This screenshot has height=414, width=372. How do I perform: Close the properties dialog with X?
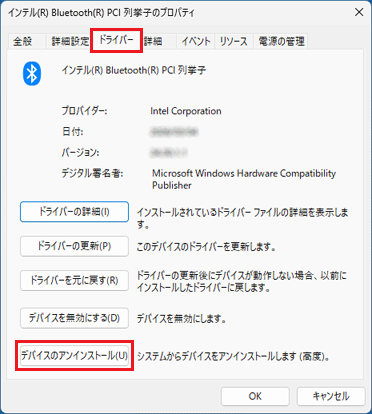pos(359,12)
